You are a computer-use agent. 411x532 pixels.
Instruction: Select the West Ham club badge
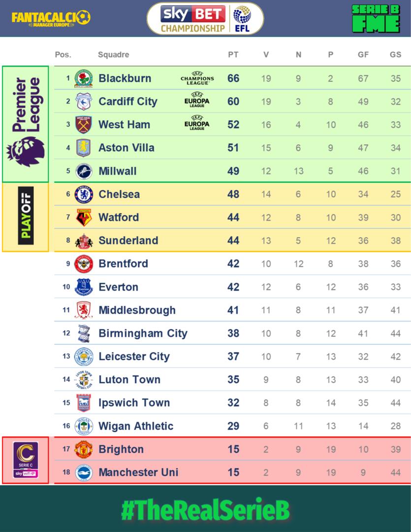point(83,125)
